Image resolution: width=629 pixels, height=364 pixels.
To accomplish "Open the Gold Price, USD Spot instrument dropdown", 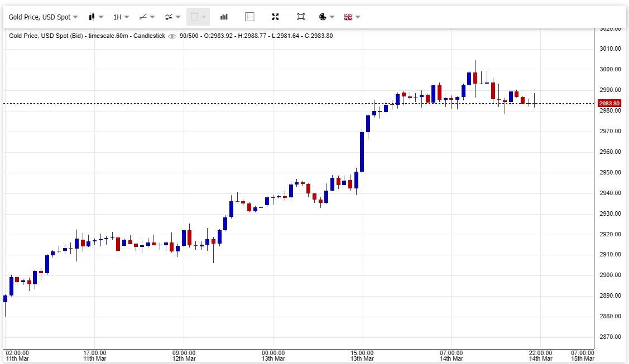I will pos(43,17).
